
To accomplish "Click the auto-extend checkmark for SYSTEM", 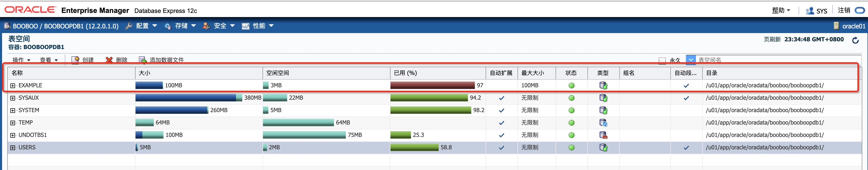I will click(501, 111).
